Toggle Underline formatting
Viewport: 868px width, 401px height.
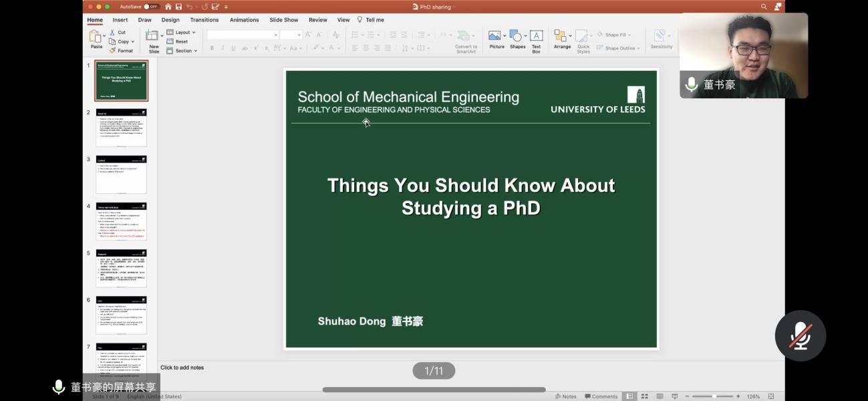point(232,48)
